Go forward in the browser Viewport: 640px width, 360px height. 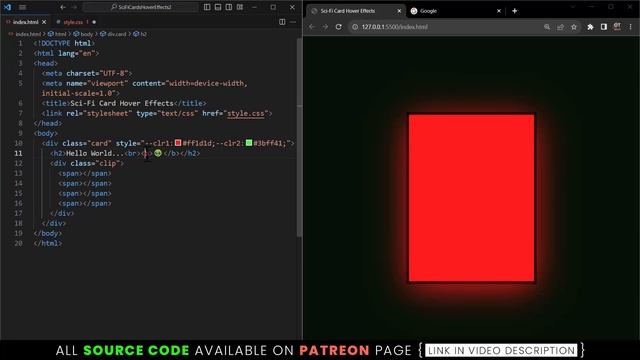point(325,27)
